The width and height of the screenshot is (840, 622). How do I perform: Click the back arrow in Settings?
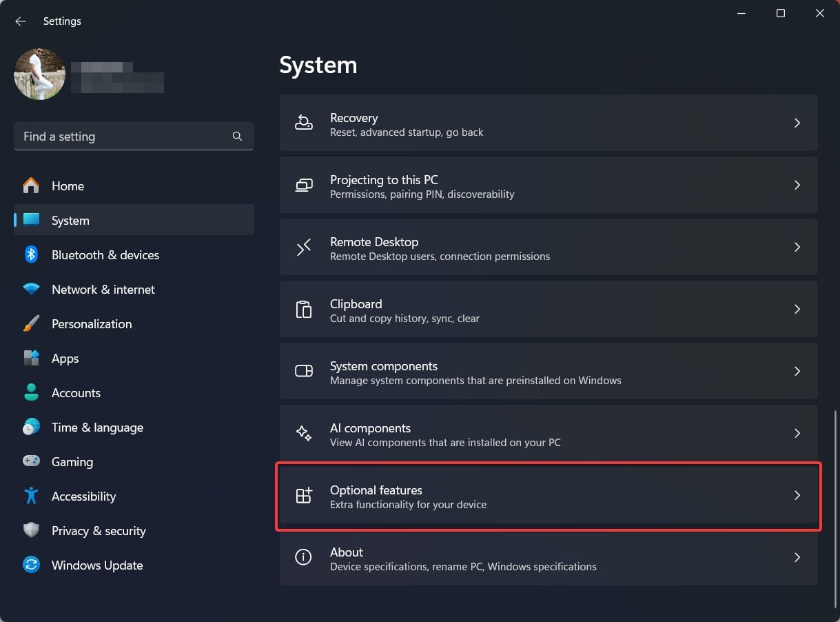tap(21, 21)
